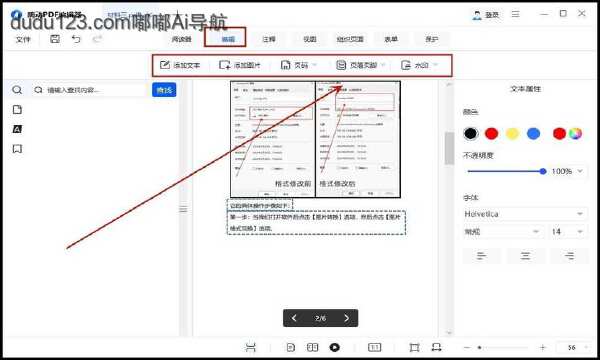Undo the last action
600x360 pixels.
[76, 39]
